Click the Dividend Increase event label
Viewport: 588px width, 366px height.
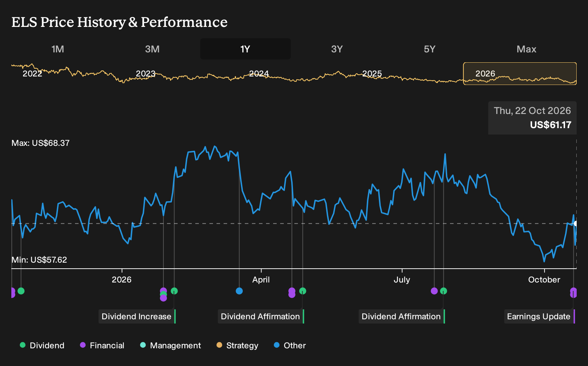(137, 316)
